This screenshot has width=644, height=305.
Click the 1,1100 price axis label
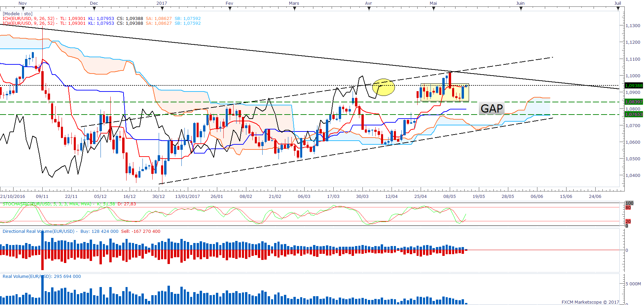[x=633, y=59]
